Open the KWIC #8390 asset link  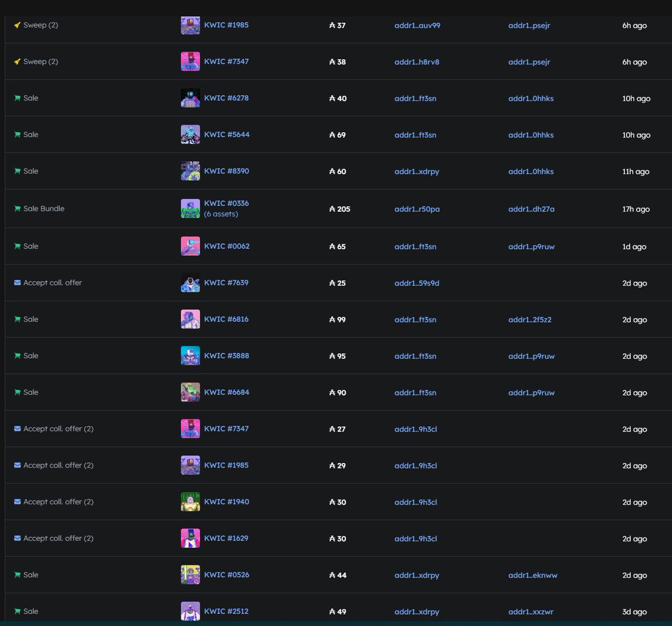click(x=227, y=171)
